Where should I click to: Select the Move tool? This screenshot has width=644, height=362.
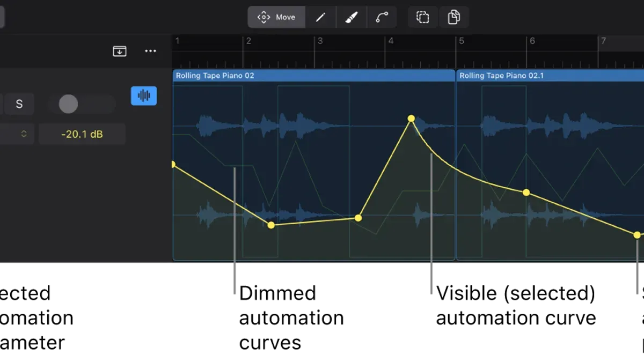(276, 17)
